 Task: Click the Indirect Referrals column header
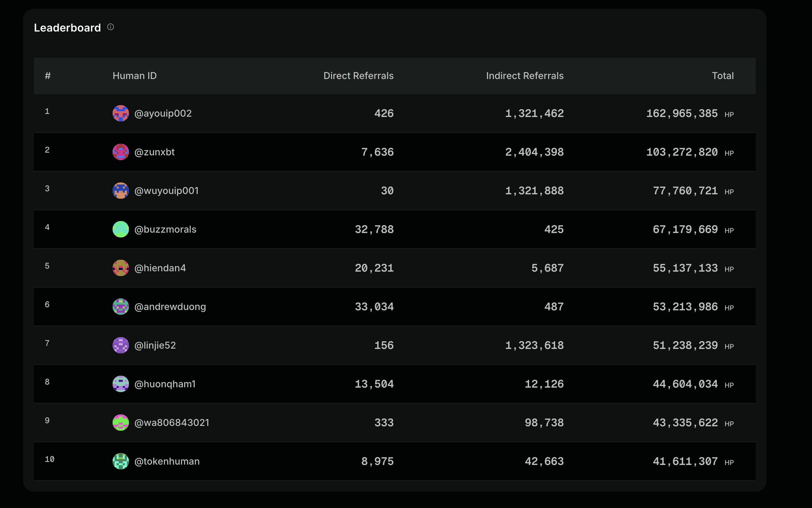click(524, 76)
